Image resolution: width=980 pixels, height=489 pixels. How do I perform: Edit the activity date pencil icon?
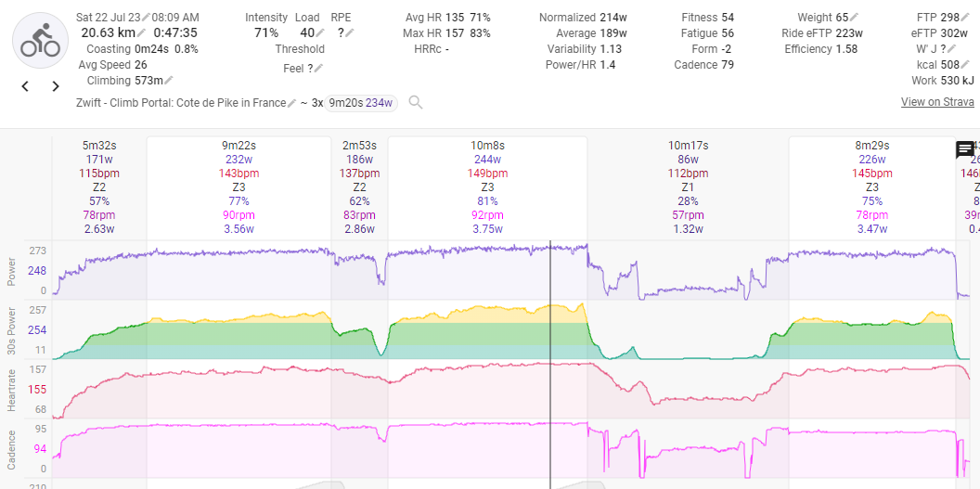147,18
